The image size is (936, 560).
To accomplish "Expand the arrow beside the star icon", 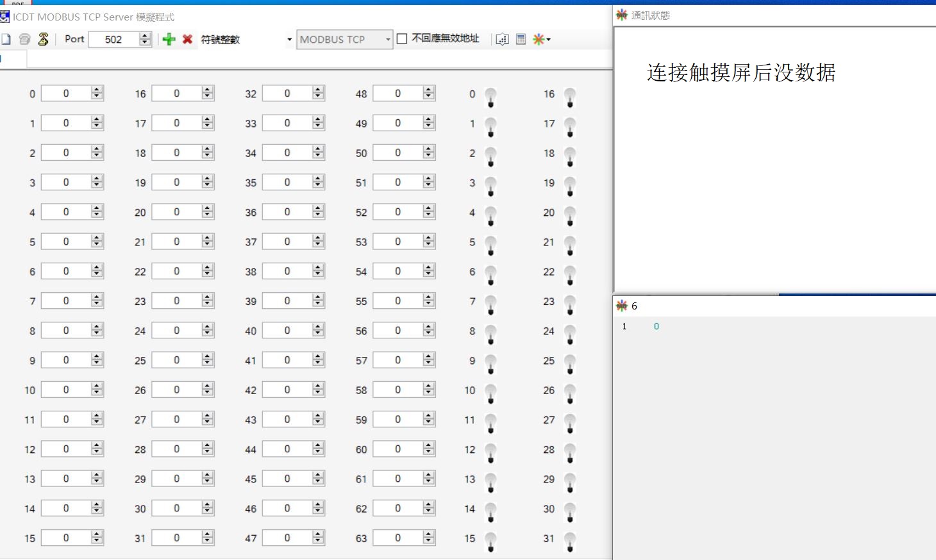I will pyautogui.click(x=548, y=40).
